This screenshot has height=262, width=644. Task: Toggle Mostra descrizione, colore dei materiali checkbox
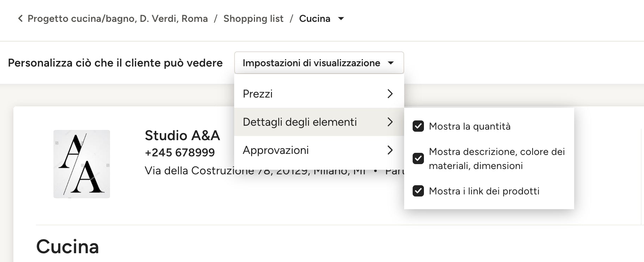click(418, 158)
